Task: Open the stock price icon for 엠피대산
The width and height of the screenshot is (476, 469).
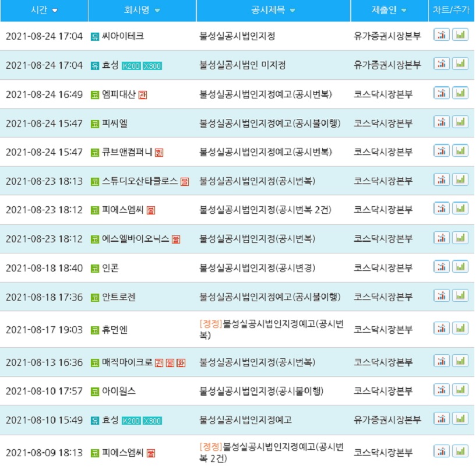Action: (460, 93)
